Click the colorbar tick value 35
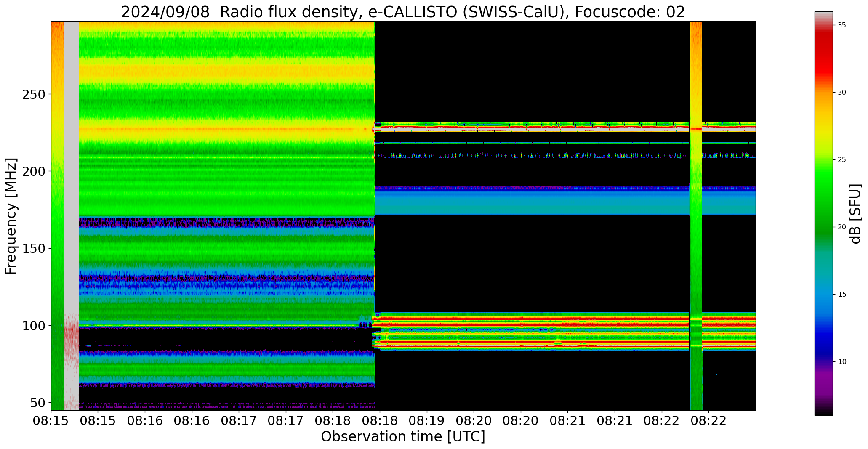 click(x=842, y=25)
